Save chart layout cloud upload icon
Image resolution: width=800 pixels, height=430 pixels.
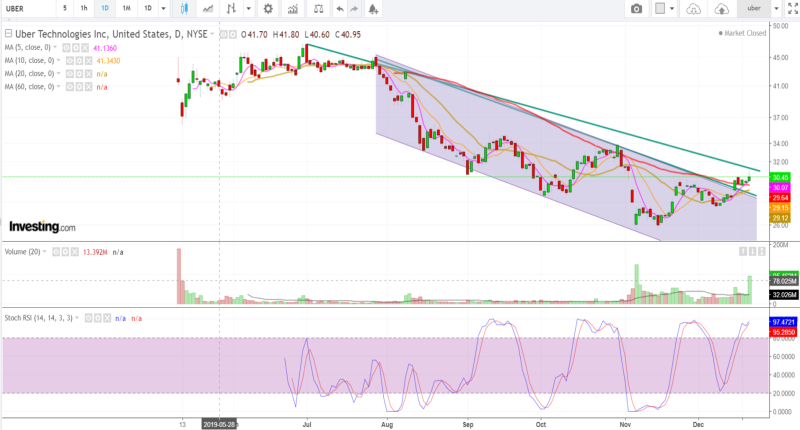pyautogui.click(x=721, y=9)
